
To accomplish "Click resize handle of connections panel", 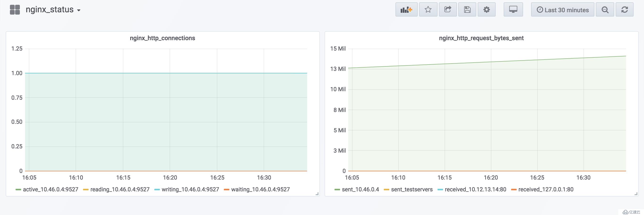I will [317, 194].
